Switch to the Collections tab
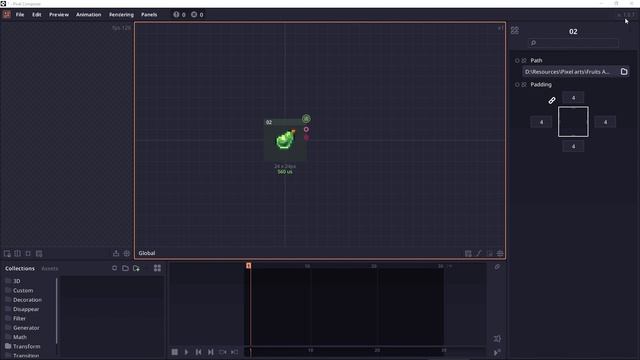Viewport: 640px width, 360px height. 20,269
